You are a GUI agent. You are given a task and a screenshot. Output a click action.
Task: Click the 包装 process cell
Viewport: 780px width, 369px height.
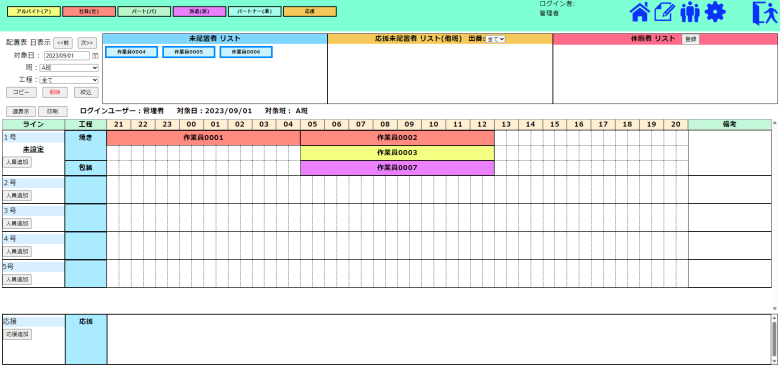(x=86, y=168)
